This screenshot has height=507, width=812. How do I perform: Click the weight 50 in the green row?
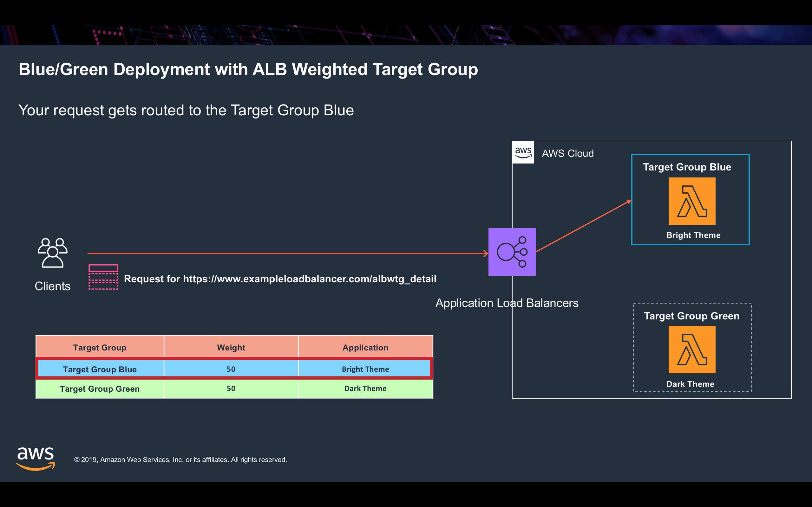coord(231,388)
